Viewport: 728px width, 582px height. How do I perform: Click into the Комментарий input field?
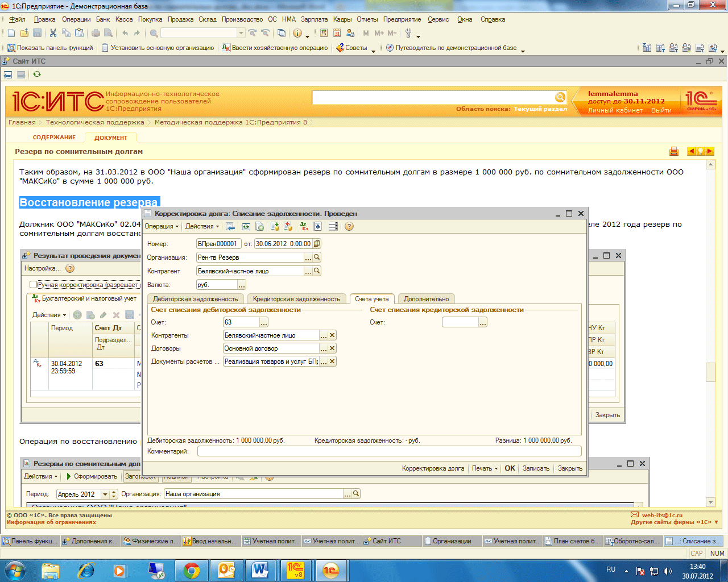tap(389, 451)
